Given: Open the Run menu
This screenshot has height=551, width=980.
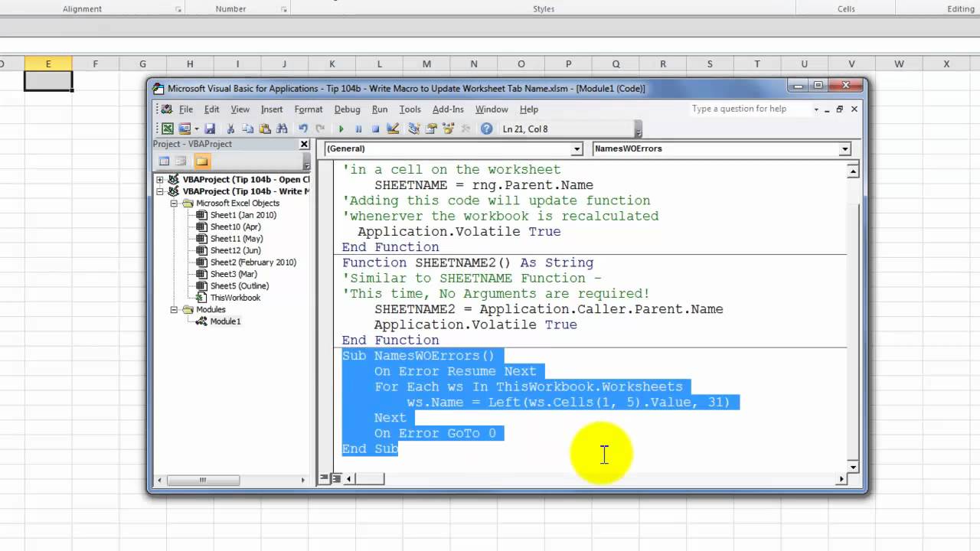Looking at the screenshot, I should (380, 109).
